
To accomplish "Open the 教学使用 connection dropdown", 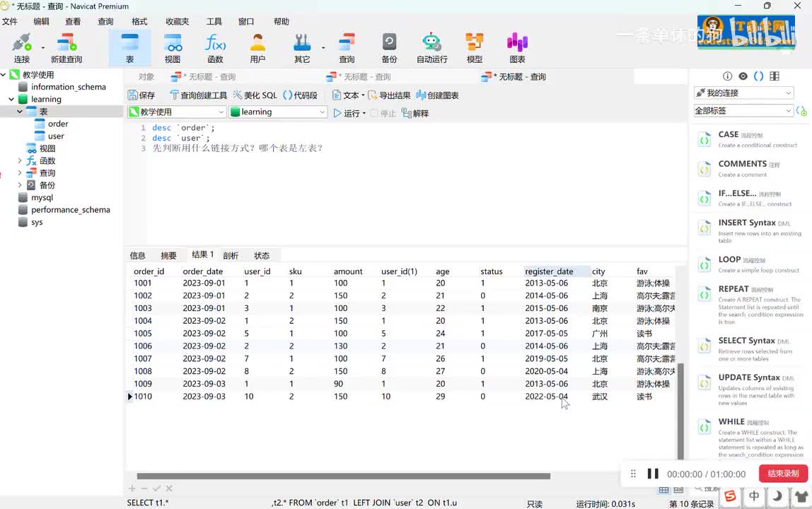I will pyautogui.click(x=177, y=112).
